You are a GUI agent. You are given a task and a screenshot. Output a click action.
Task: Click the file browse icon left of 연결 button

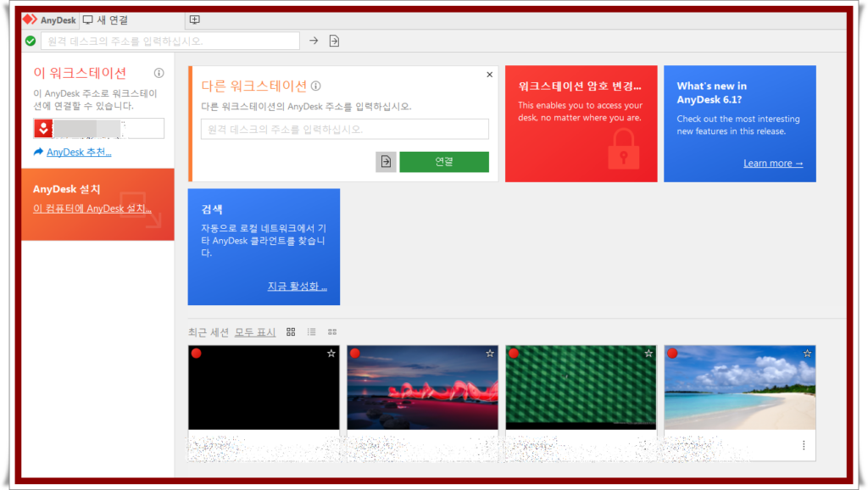pyautogui.click(x=386, y=162)
